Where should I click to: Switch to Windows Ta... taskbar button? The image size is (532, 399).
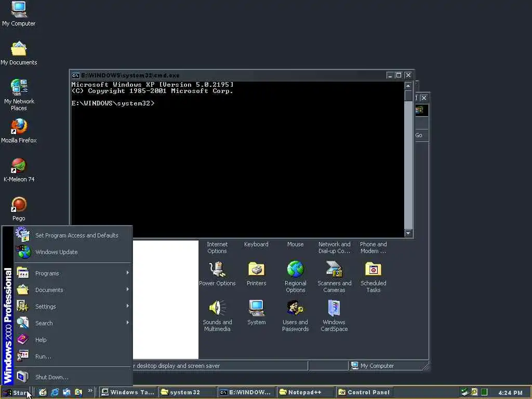point(128,392)
